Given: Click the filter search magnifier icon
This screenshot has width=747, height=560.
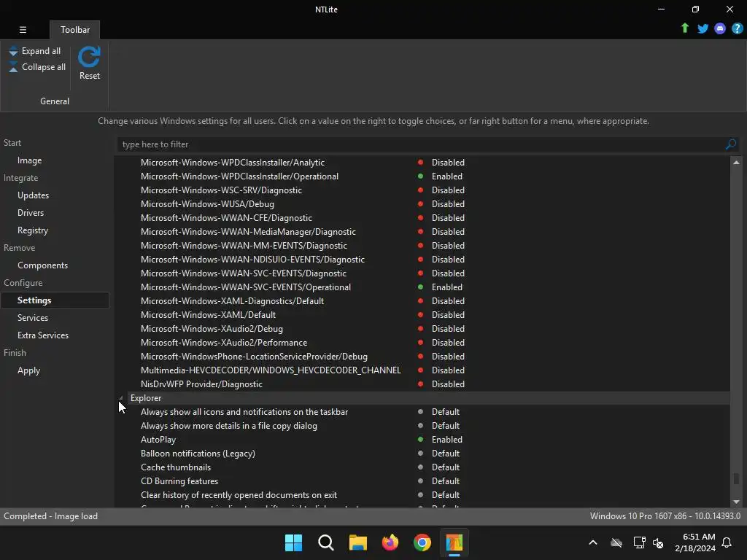Looking at the screenshot, I should click(x=730, y=144).
